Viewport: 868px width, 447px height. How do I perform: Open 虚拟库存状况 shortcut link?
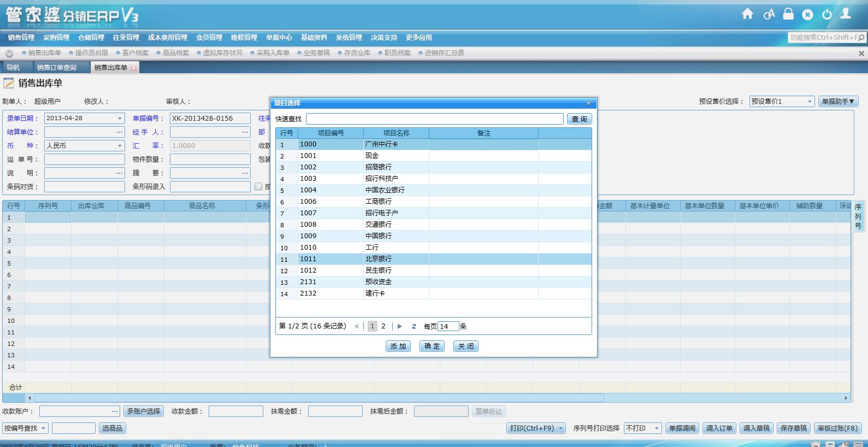click(x=223, y=53)
